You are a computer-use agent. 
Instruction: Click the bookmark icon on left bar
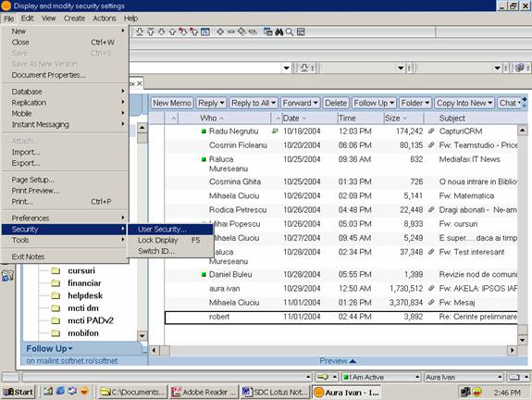(6, 275)
